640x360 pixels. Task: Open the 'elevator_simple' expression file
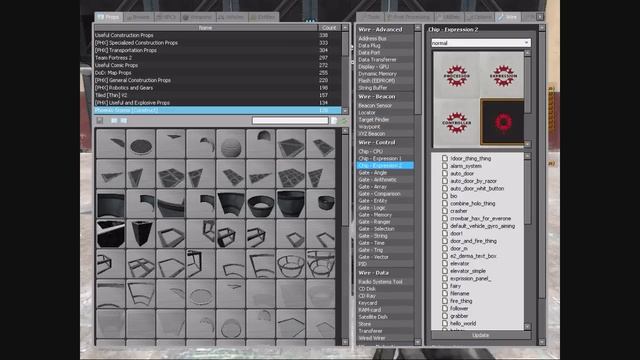point(468,271)
